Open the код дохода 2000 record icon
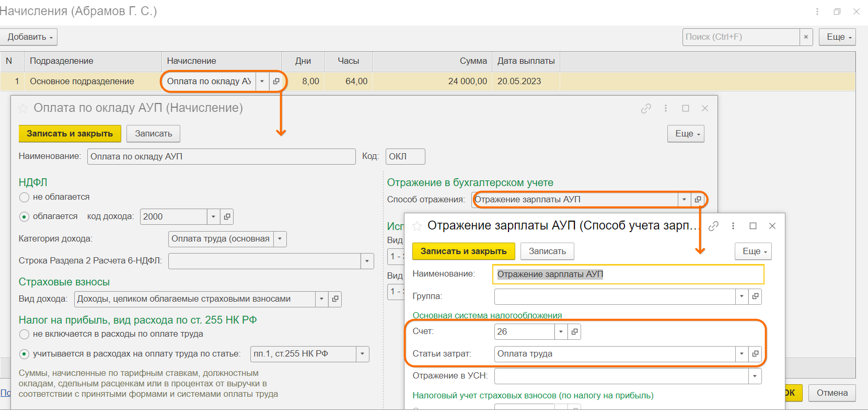This screenshot has height=413, width=868. pyautogui.click(x=227, y=216)
